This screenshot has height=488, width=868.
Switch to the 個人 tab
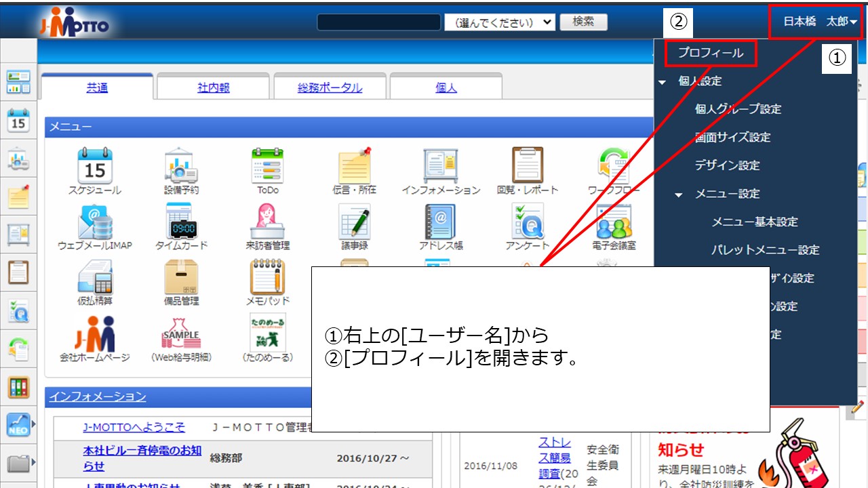click(x=446, y=87)
